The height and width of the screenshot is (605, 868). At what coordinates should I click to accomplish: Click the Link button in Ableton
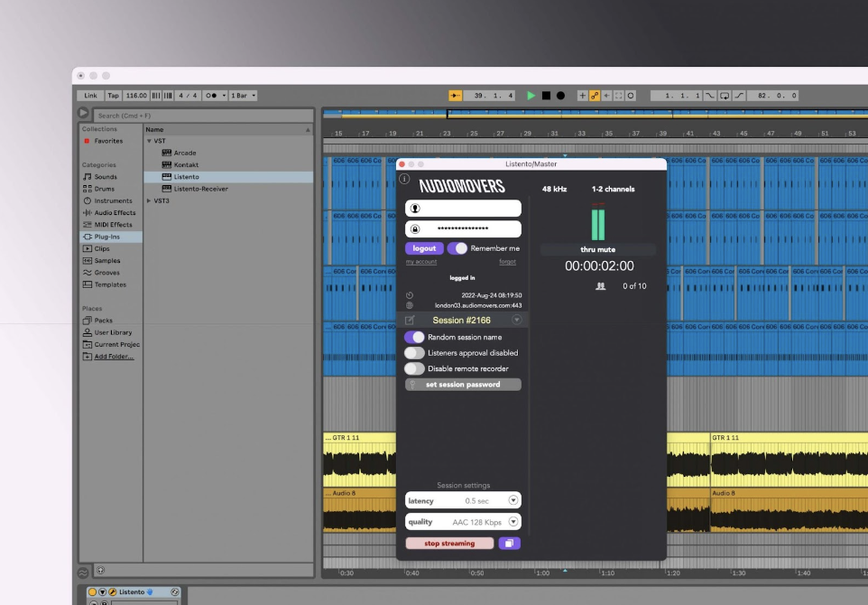click(x=91, y=96)
